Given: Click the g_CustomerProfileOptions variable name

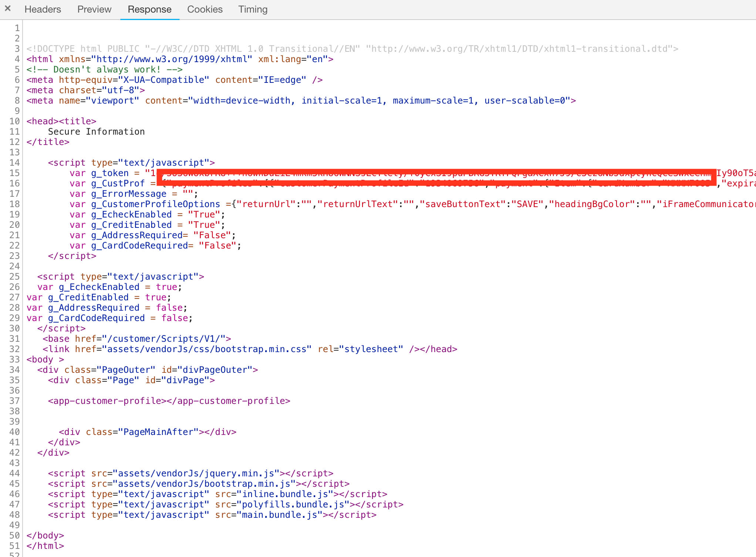Looking at the screenshot, I should point(155,204).
